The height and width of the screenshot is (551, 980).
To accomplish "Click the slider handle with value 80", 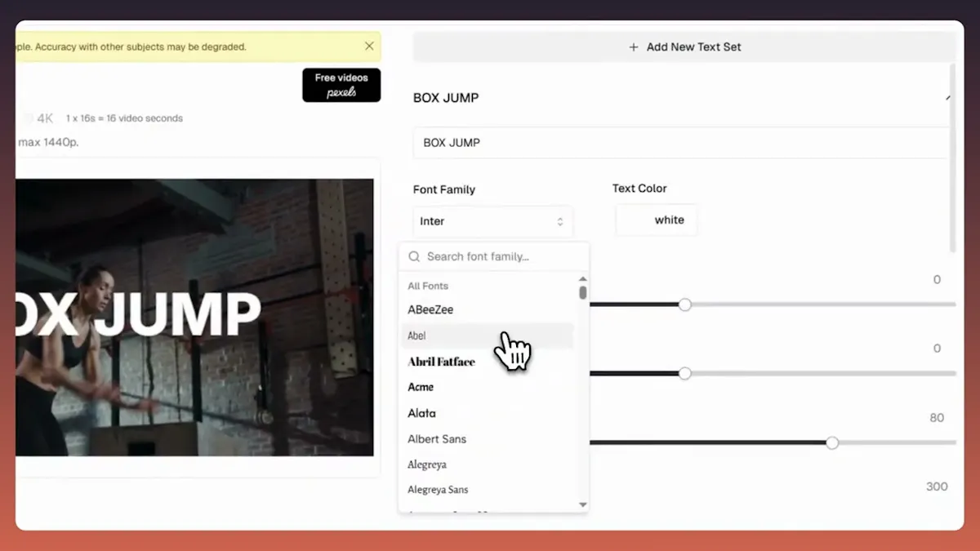I will pyautogui.click(x=832, y=442).
